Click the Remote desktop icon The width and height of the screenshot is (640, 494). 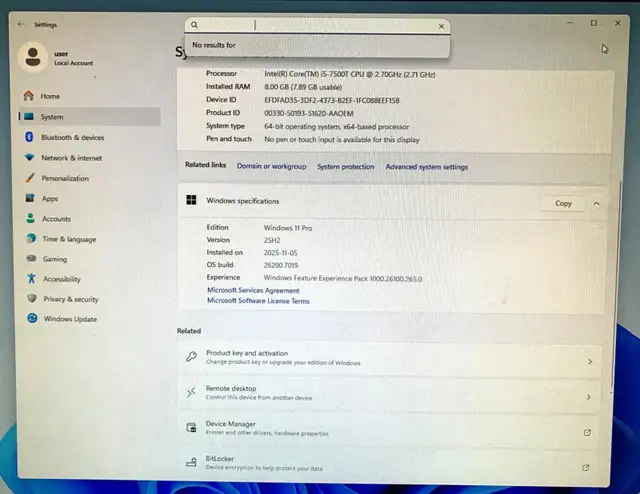coord(191,392)
